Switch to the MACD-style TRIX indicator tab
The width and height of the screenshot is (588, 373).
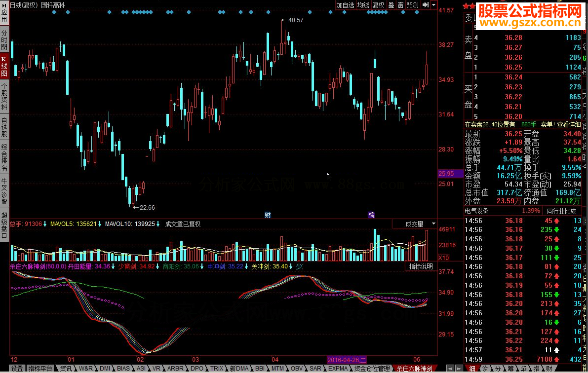click(x=217, y=369)
